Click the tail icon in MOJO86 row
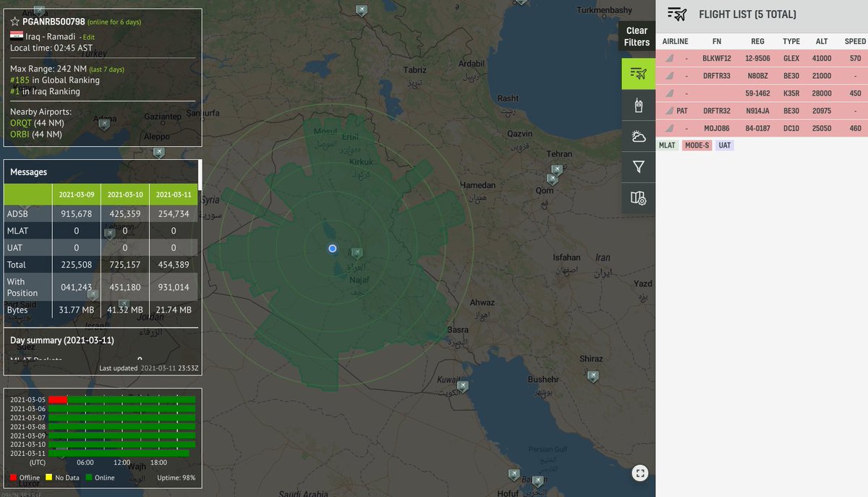868x497 pixels. [669, 129]
